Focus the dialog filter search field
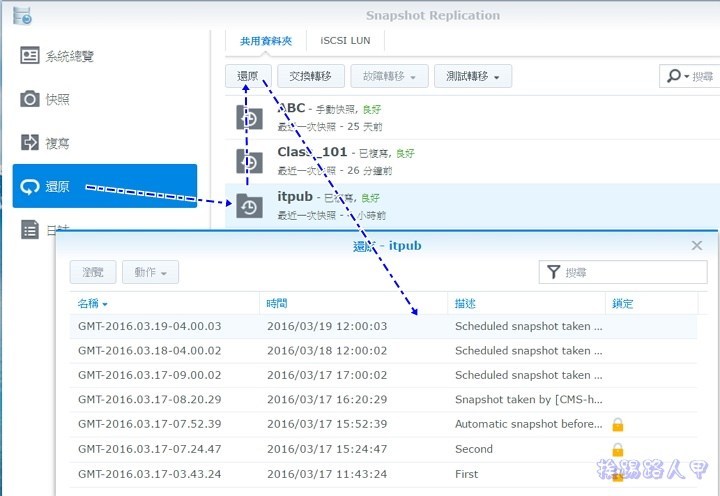This screenshot has height=496, width=720. [x=623, y=272]
